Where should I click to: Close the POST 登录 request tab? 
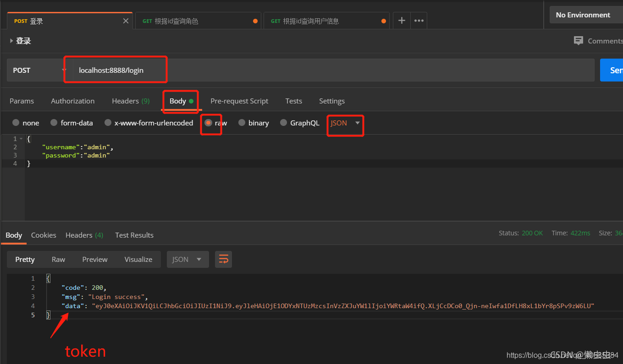(x=126, y=21)
